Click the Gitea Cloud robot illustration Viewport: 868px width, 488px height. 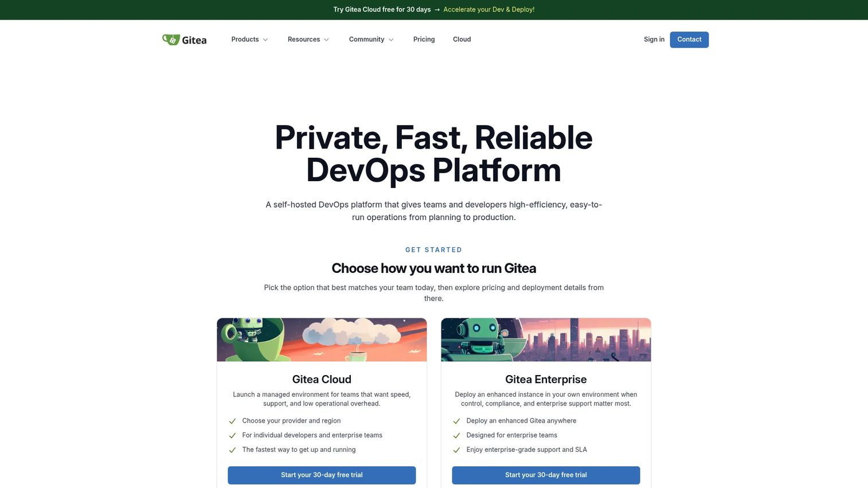pos(322,339)
